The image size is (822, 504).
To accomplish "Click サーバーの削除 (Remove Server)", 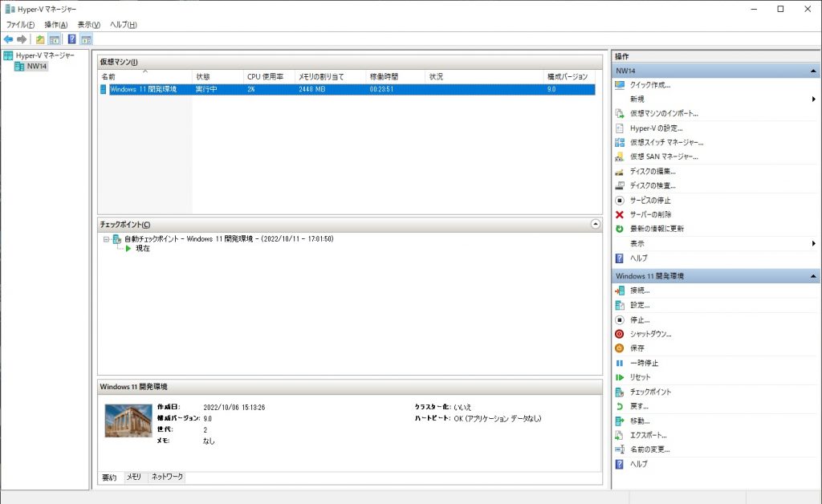I will tap(650, 214).
